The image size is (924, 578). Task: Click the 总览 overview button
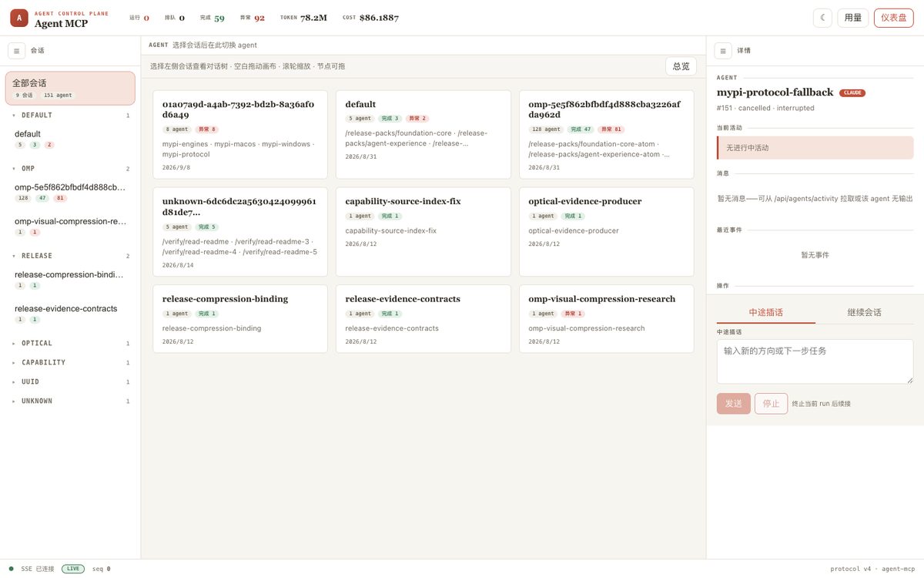[x=681, y=66]
